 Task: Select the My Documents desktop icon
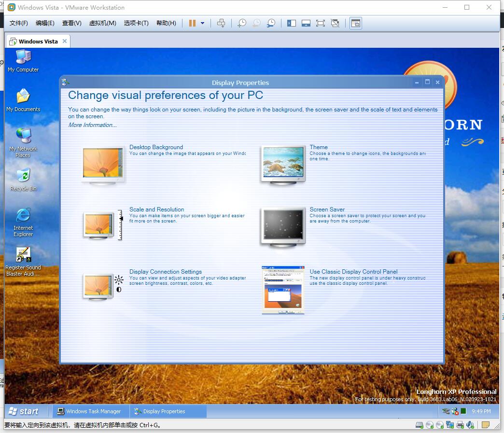click(23, 100)
